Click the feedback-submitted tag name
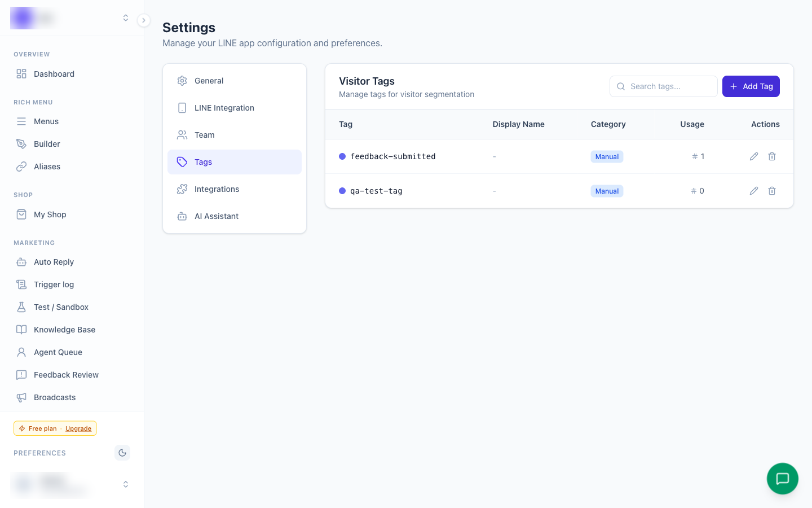Viewport: 812px width, 508px height. (x=393, y=156)
